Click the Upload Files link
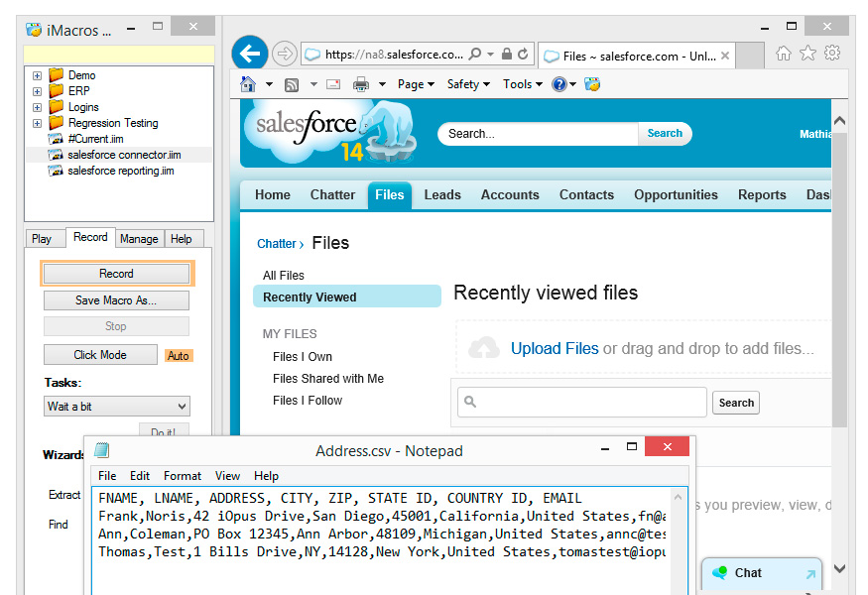 tap(555, 348)
